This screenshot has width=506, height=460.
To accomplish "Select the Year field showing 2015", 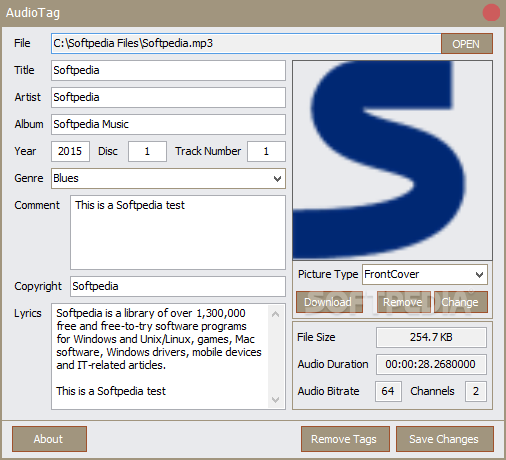I will (x=70, y=151).
